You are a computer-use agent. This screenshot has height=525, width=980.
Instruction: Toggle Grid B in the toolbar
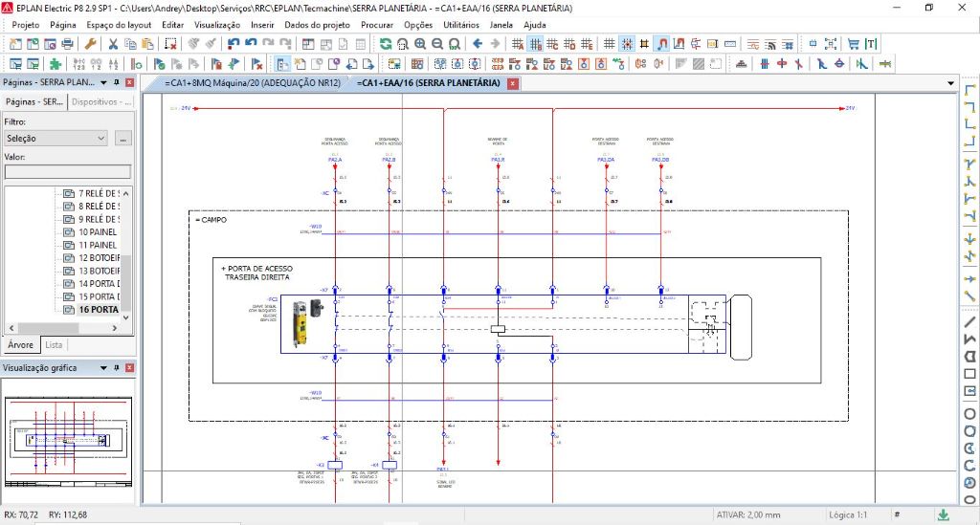pos(536,44)
